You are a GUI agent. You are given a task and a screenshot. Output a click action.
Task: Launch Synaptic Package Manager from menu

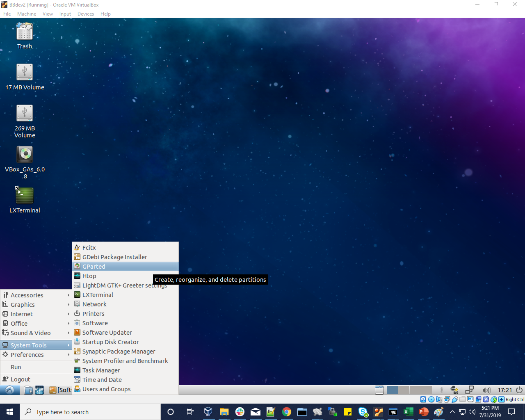119,352
